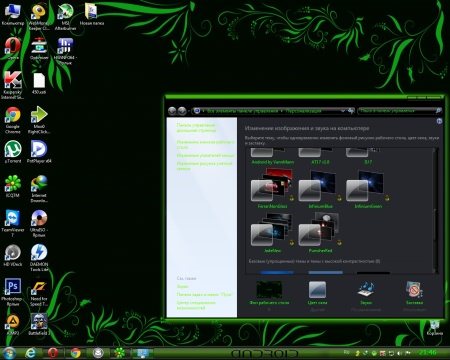Open the Photoshop desktop shortcut
The height and width of the screenshot is (360, 450).
click(x=13, y=292)
